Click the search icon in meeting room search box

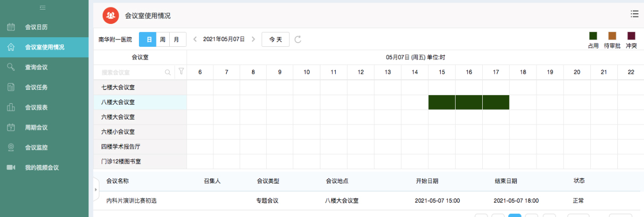coord(168,72)
